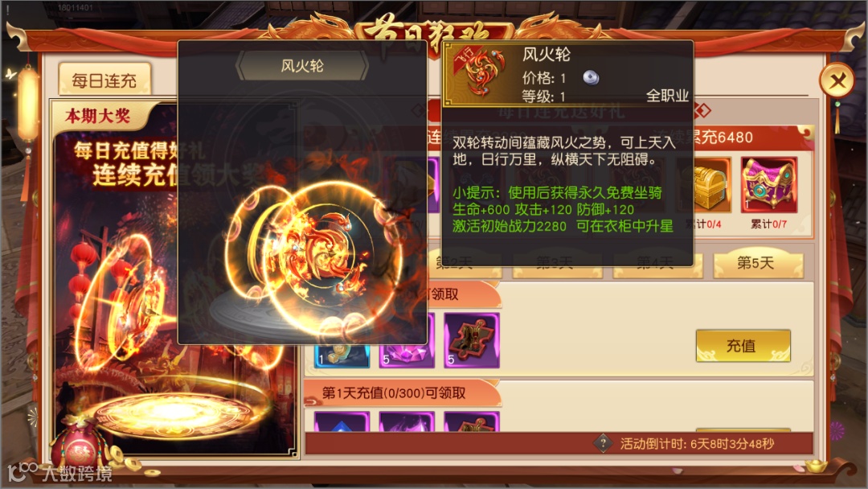Switch to the 第4天 tab

(x=657, y=264)
